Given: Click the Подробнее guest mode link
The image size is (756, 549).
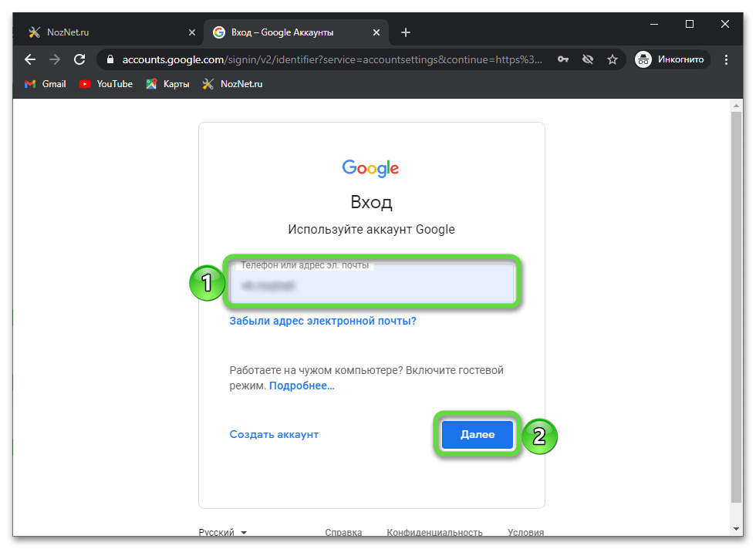Looking at the screenshot, I should tap(302, 386).
